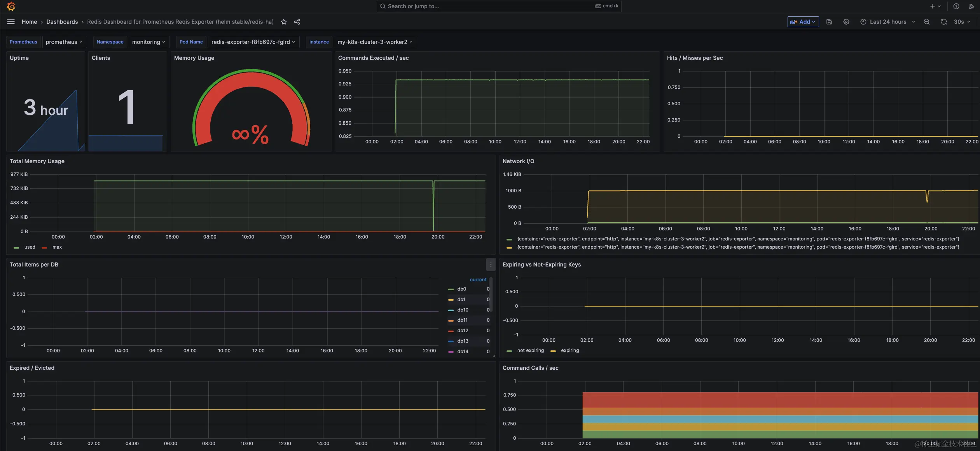This screenshot has width=980, height=451.
Task: Go to Home breadcrumb
Action: [29, 22]
